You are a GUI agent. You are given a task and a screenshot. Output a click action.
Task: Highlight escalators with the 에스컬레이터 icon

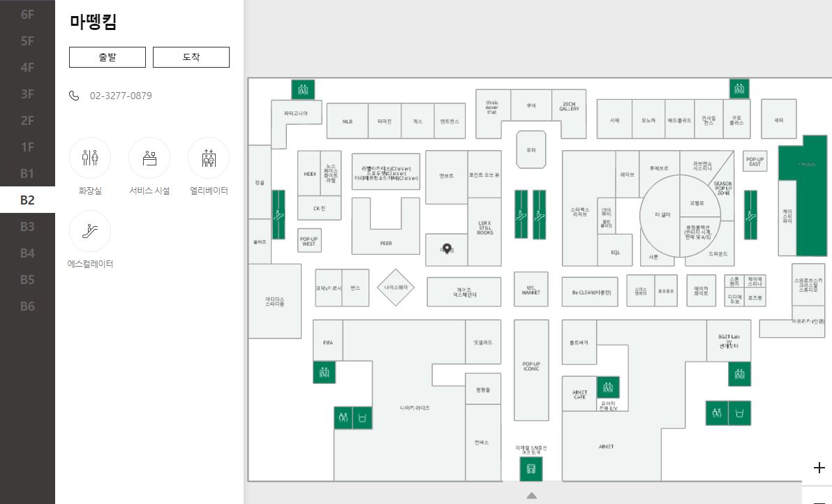(x=90, y=231)
